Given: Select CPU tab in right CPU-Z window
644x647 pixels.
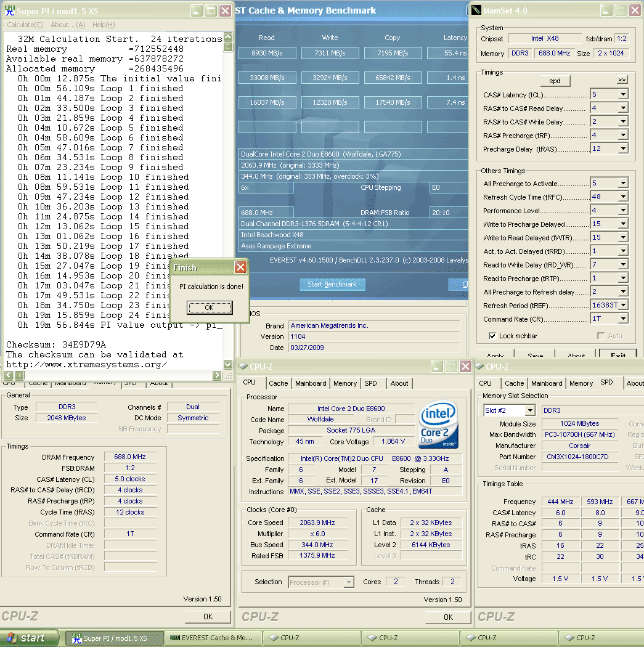Looking at the screenshot, I should tap(485, 383).
